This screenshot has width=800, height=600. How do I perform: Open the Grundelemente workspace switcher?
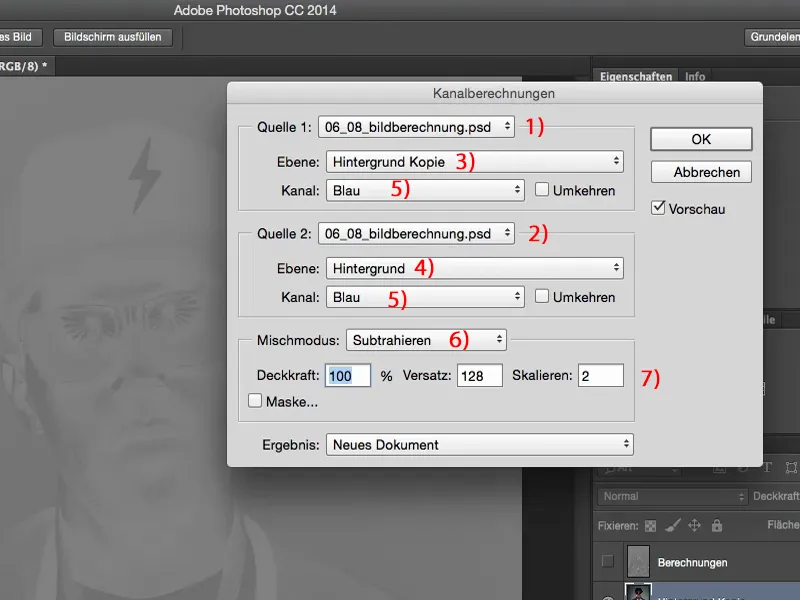tap(772, 37)
